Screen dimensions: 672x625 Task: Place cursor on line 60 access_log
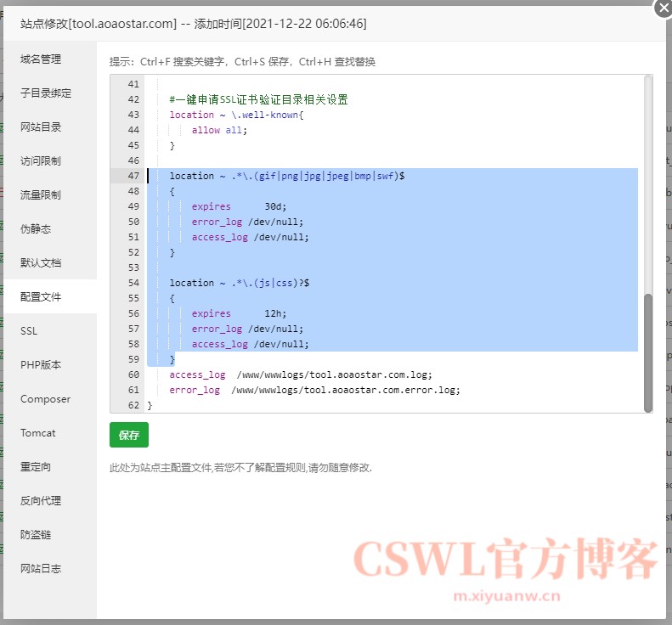pos(197,375)
